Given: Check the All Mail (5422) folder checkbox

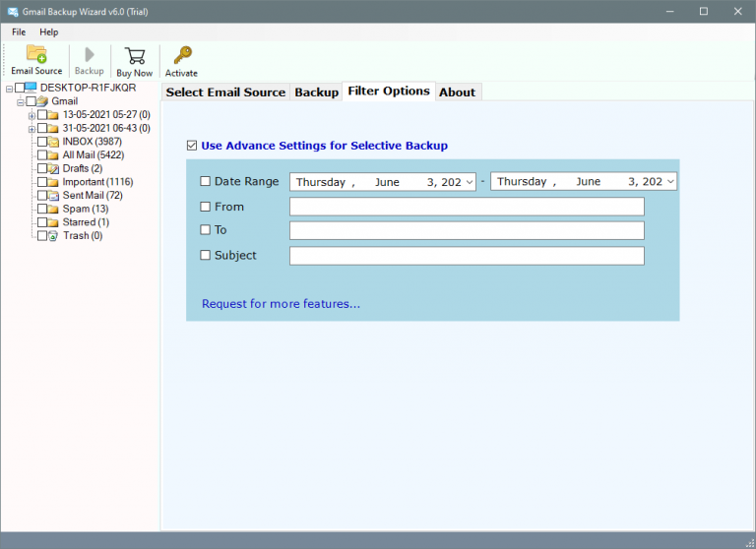Looking at the screenshot, I should [42, 155].
